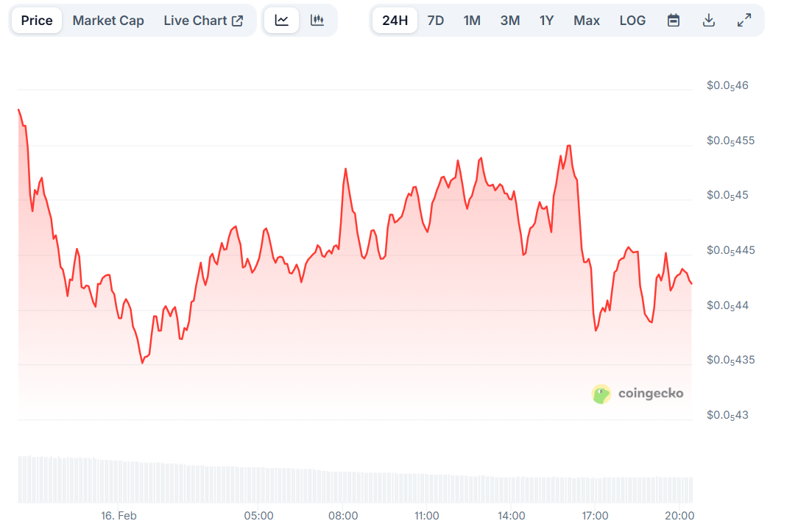The image size is (798, 532).
Task: Show 1Y price history
Action: 546,21
